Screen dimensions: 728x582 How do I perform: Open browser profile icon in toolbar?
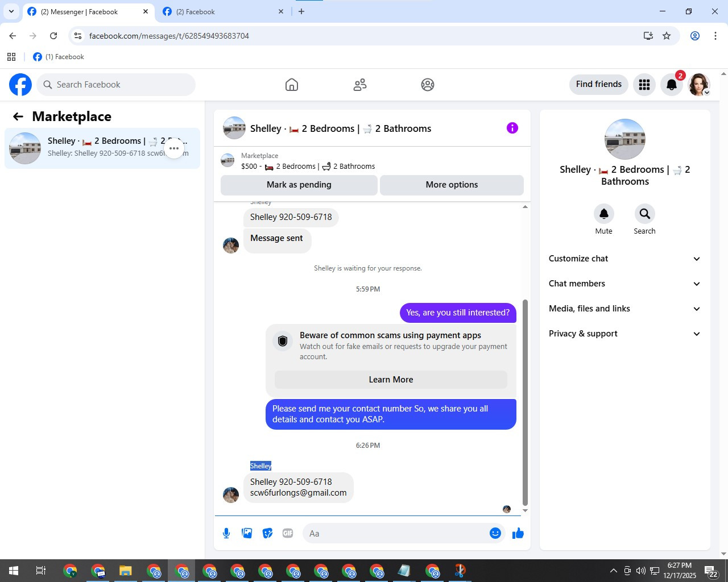(x=695, y=36)
